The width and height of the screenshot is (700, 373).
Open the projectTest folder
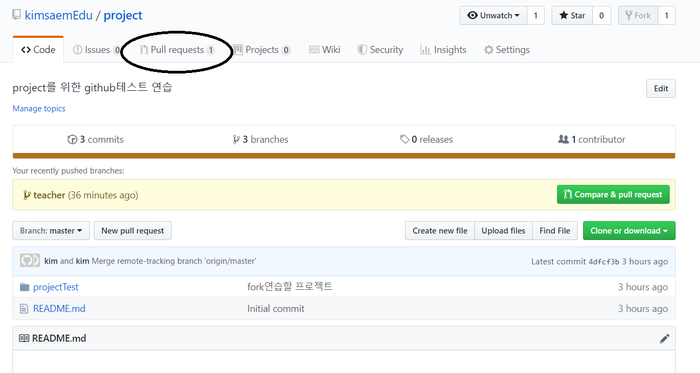click(56, 287)
